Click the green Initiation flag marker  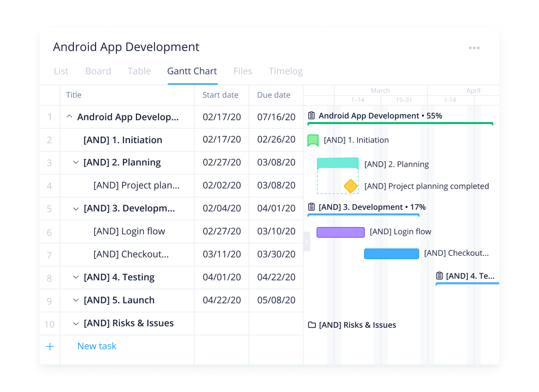313,140
